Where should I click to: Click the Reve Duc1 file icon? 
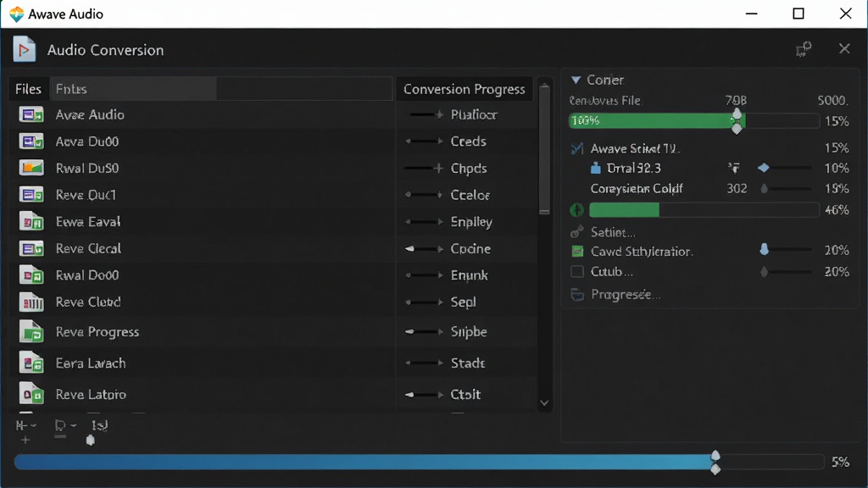(31, 195)
